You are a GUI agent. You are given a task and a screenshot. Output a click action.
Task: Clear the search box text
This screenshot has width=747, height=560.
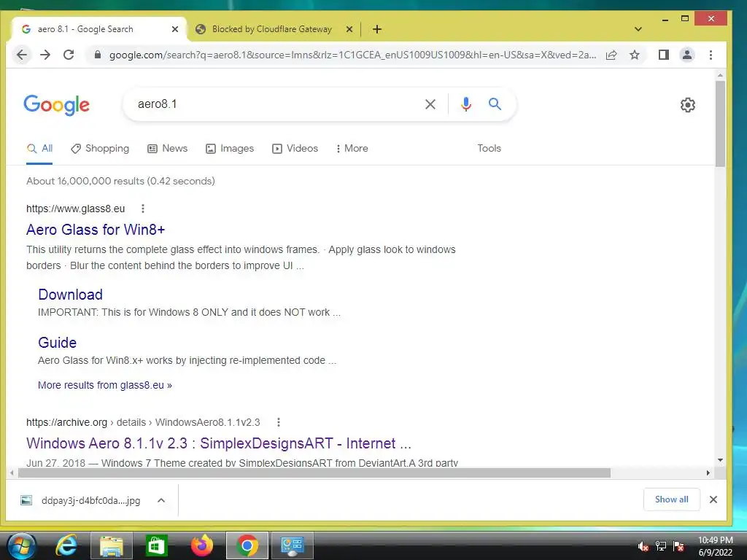click(430, 104)
